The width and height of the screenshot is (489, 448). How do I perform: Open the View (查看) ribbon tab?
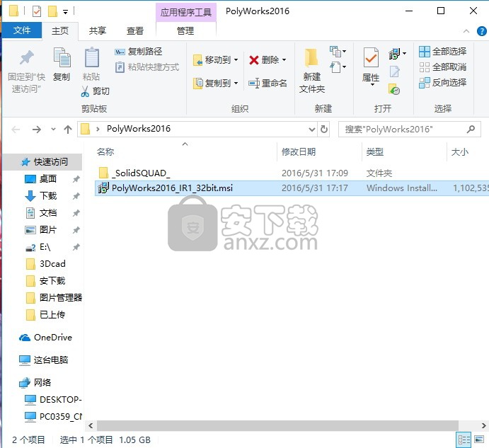tap(134, 30)
